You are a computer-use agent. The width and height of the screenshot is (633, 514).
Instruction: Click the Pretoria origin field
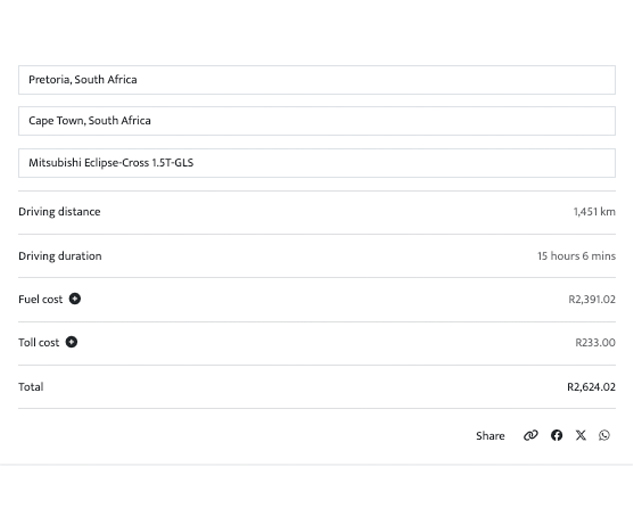coord(316,80)
